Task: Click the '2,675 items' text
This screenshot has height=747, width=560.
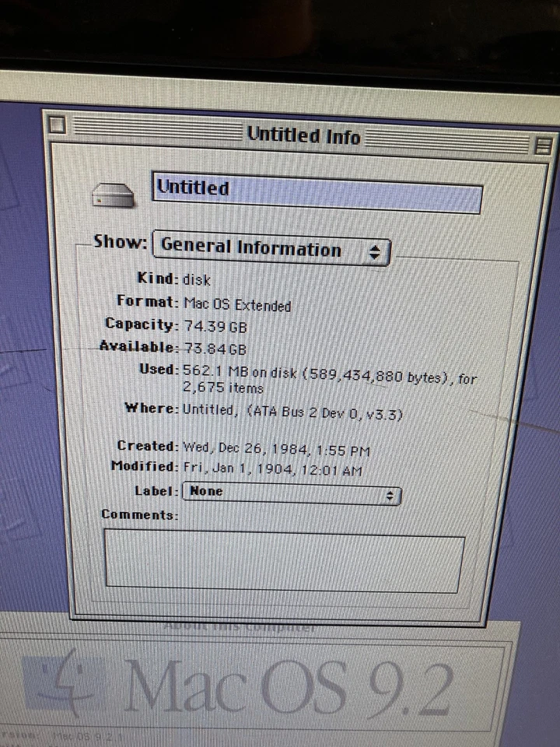Action: (x=223, y=388)
